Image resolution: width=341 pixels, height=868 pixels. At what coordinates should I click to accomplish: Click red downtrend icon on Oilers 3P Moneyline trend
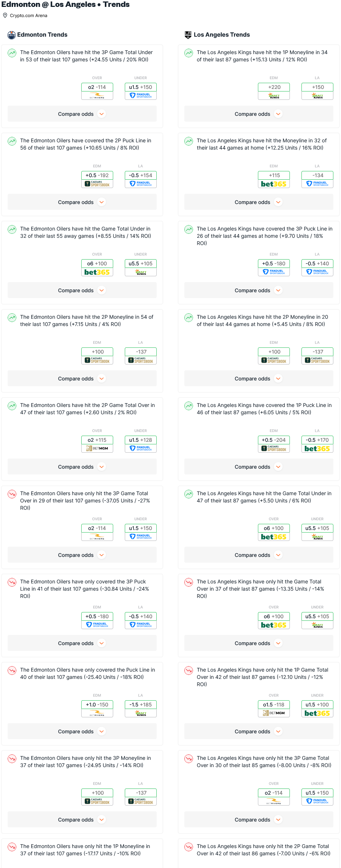point(12,759)
